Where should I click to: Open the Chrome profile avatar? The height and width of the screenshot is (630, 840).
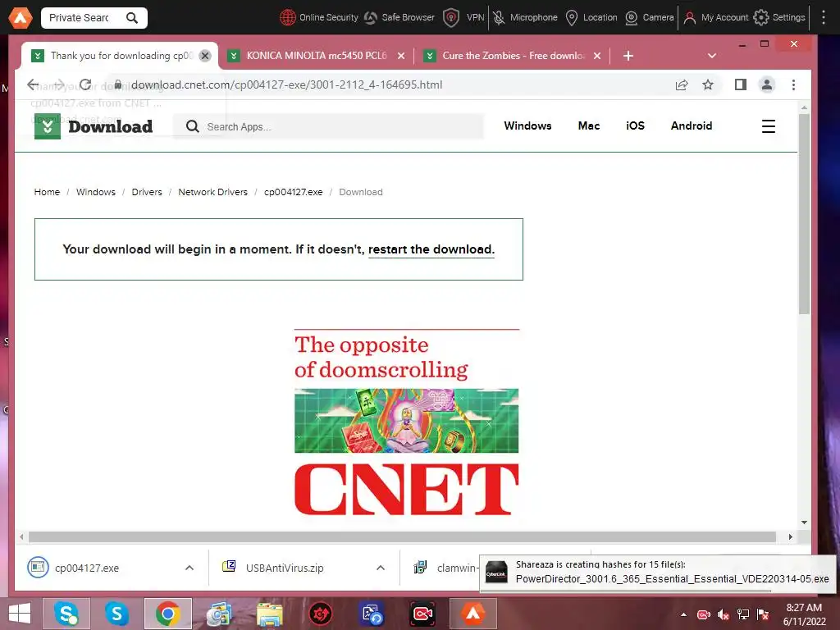pos(767,84)
